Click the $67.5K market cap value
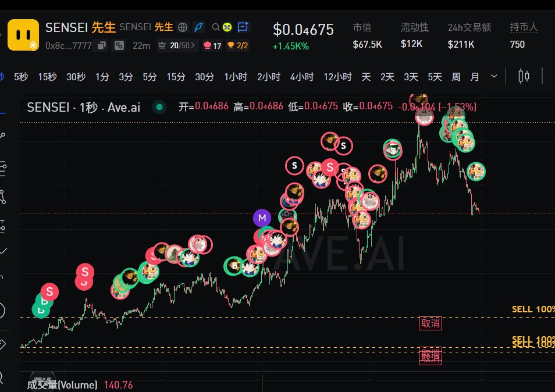Screen dimensions: 555x392 [x=368, y=44]
